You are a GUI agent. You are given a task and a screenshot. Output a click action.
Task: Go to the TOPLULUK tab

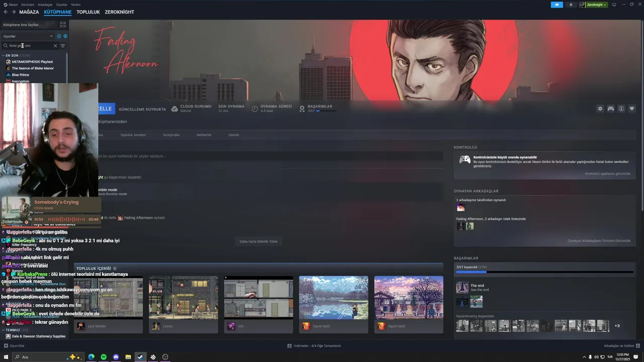[x=88, y=12]
